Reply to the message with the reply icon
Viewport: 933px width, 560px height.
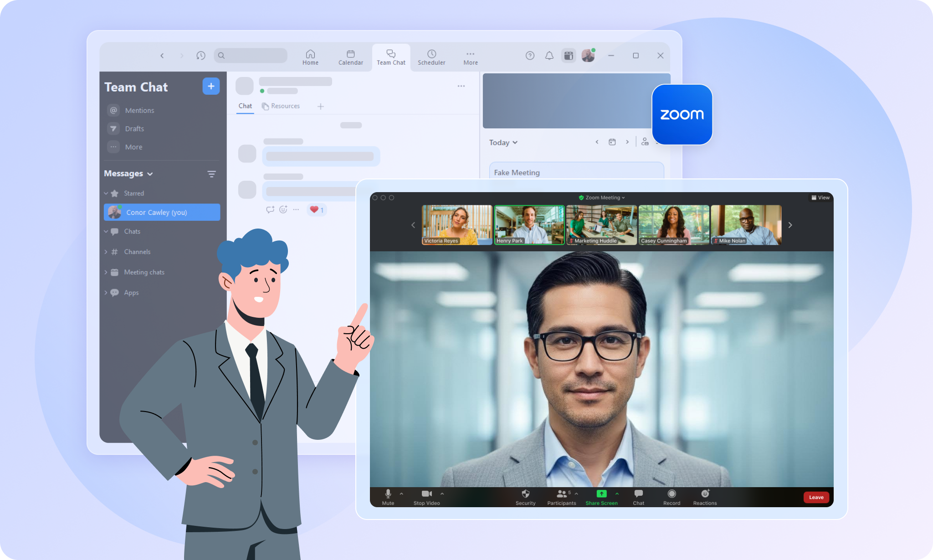point(270,209)
